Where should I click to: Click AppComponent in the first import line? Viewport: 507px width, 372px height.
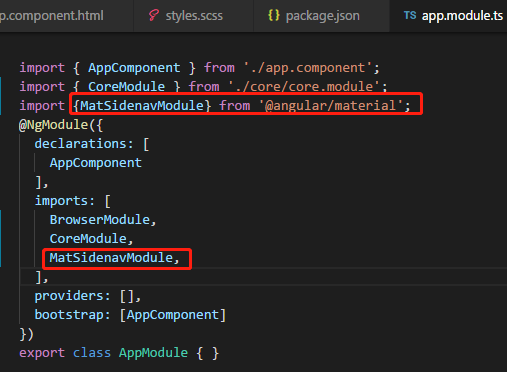tap(134, 68)
